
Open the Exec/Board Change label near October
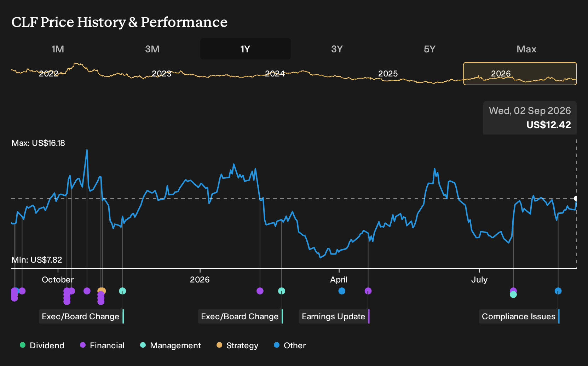81,316
